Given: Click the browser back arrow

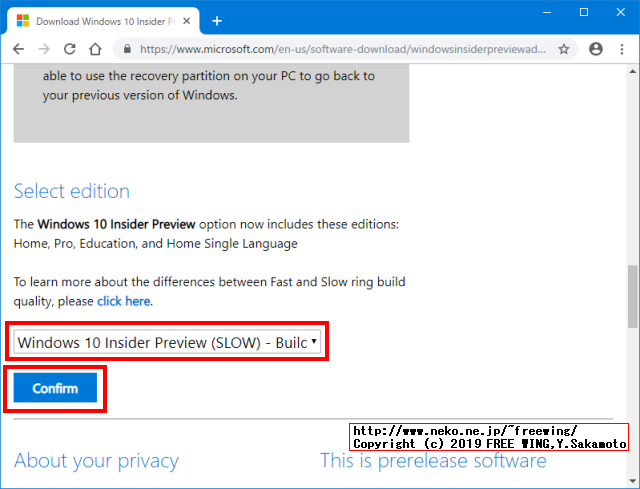Looking at the screenshot, I should pos(19,49).
